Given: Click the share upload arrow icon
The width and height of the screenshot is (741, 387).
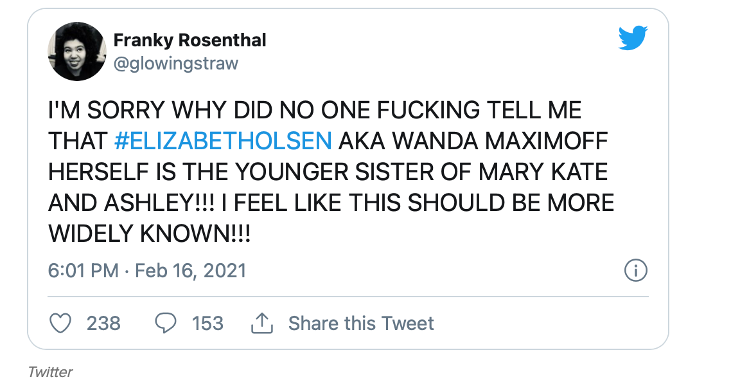Looking at the screenshot, I should 261,323.
